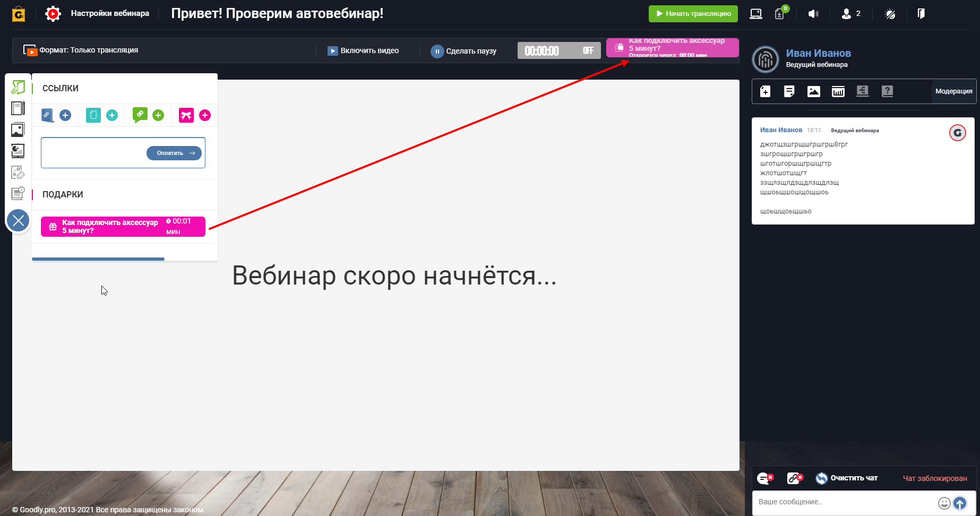The image size is (980, 516).
Task: Add a teal document link
Action: [x=112, y=115]
